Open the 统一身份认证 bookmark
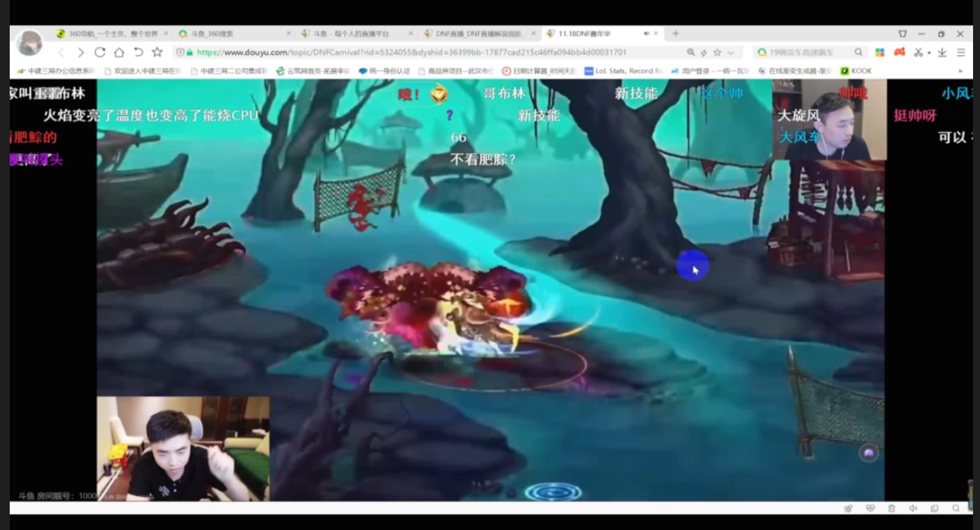The width and height of the screenshot is (980, 530). point(385,71)
